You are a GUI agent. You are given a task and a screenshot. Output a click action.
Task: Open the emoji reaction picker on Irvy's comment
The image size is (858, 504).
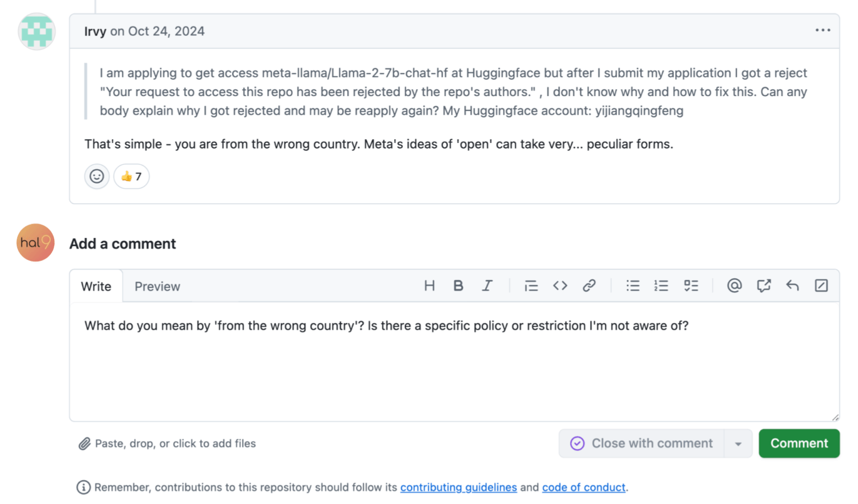point(97,177)
